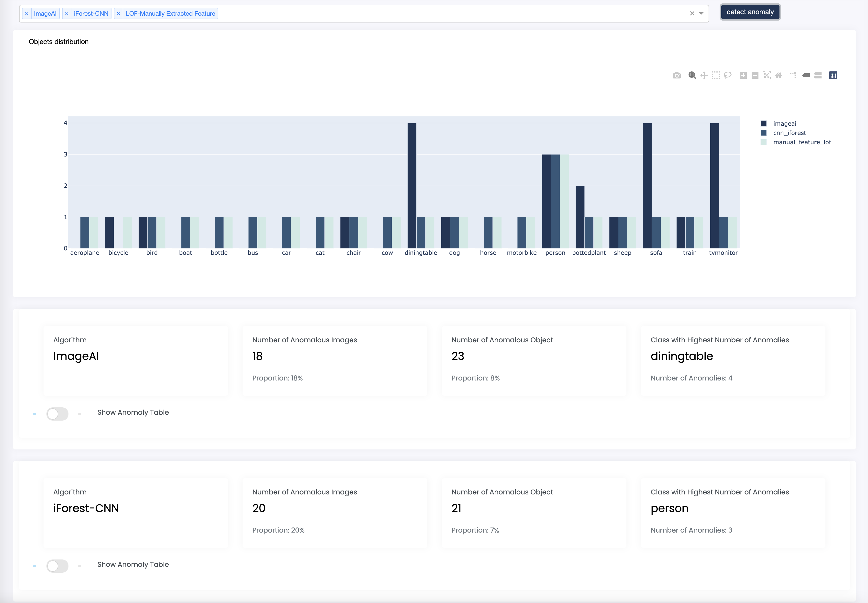Image resolution: width=868 pixels, height=603 pixels.
Task: Select the Pan tool in chart toolbar
Action: coord(704,76)
